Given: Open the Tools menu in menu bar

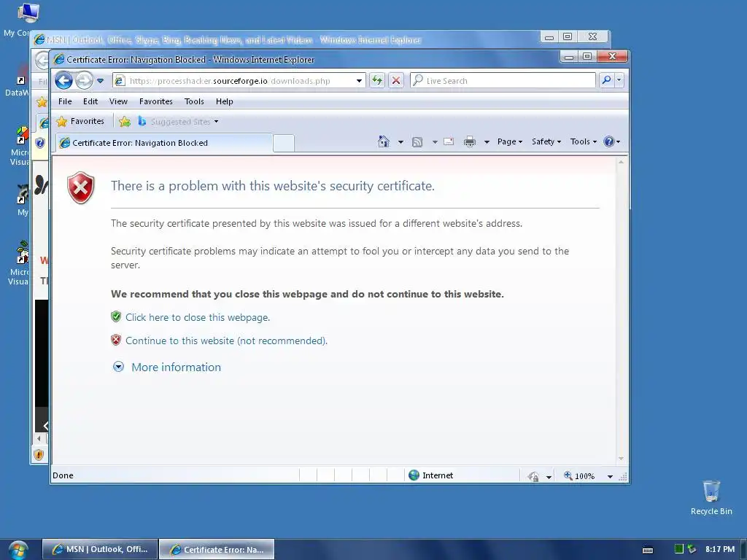Looking at the screenshot, I should 194,101.
